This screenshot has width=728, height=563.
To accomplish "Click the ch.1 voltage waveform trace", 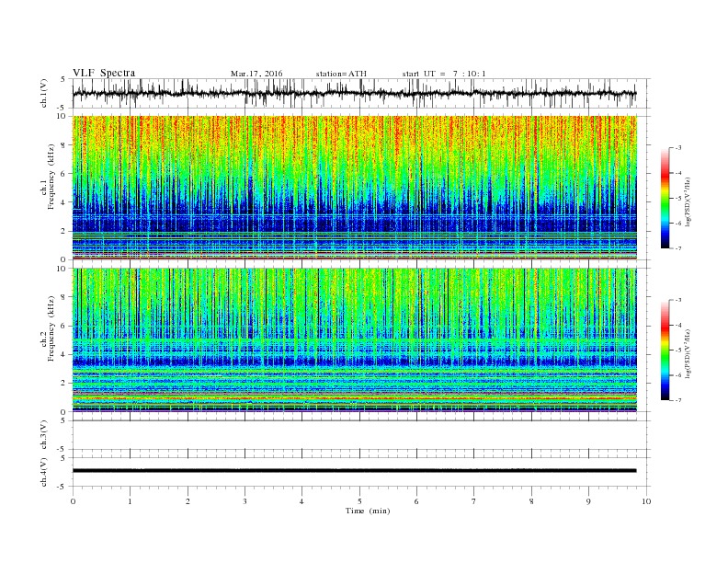I will 354,93.
